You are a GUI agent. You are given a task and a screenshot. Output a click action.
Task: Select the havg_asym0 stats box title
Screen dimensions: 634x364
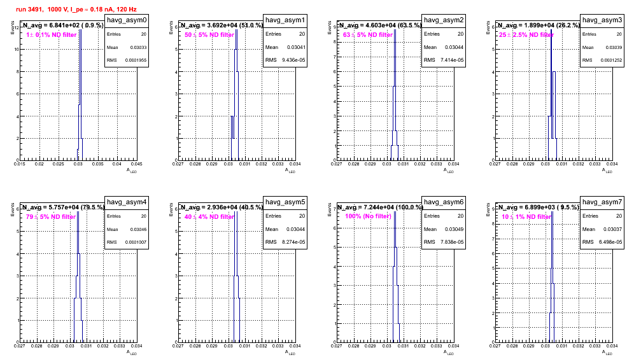pyautogui.click(x=127, y=20)
